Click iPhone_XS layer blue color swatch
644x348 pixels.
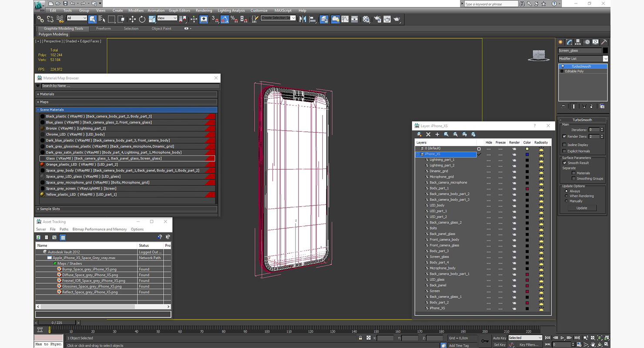point(527,154)
